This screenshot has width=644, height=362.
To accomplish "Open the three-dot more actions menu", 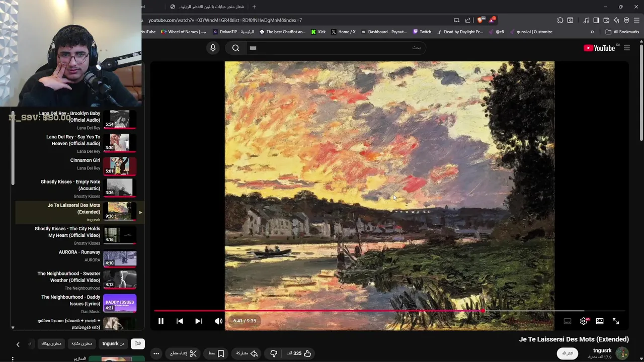I will 156,353.
